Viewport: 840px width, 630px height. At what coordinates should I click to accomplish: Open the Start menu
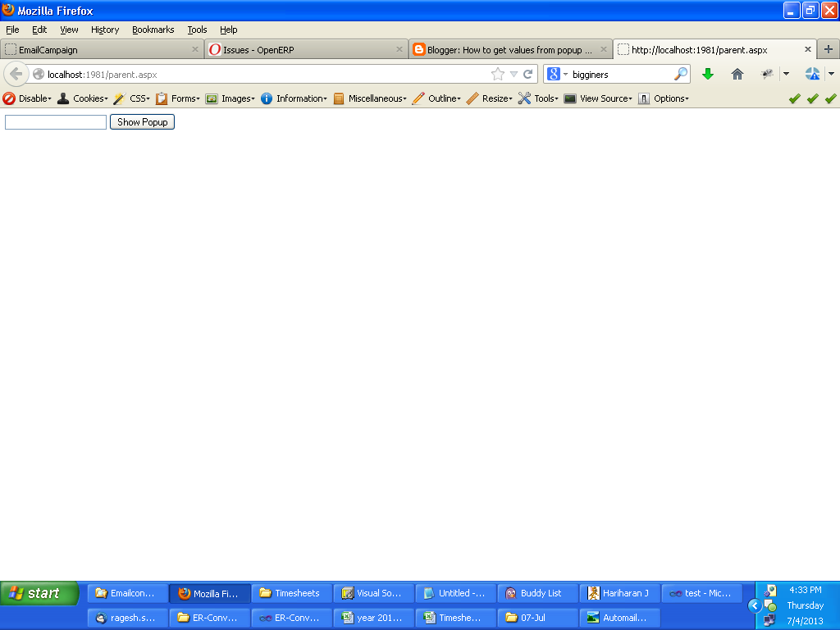[x=37, y=592]
